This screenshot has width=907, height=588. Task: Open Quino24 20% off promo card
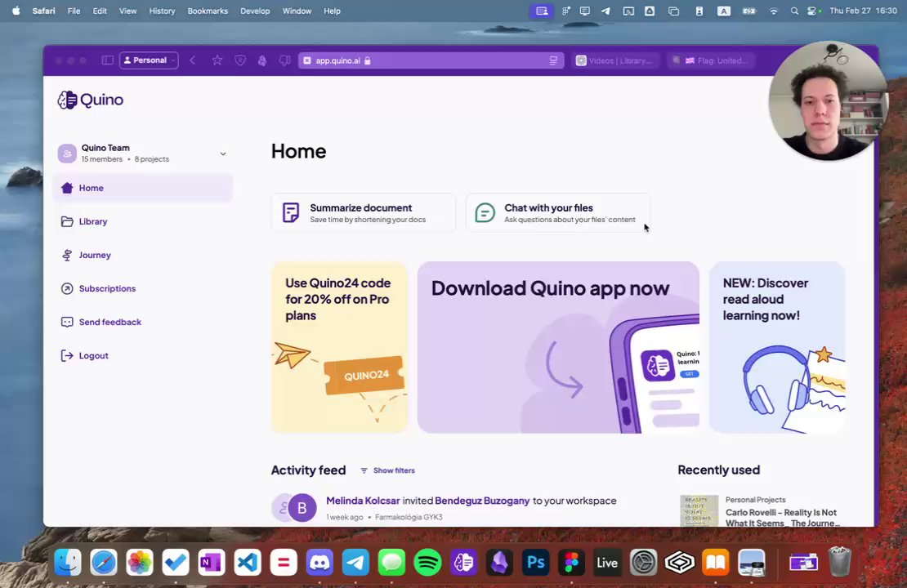pos(340,347)
